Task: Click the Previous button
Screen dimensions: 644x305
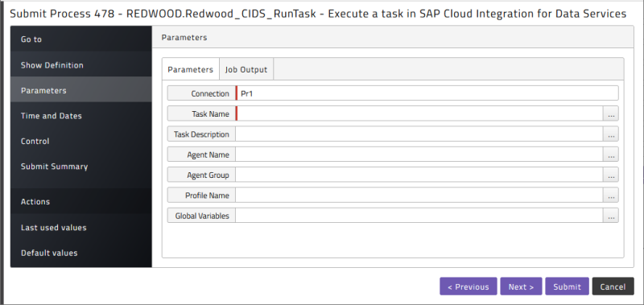Action: pos(469,286)
